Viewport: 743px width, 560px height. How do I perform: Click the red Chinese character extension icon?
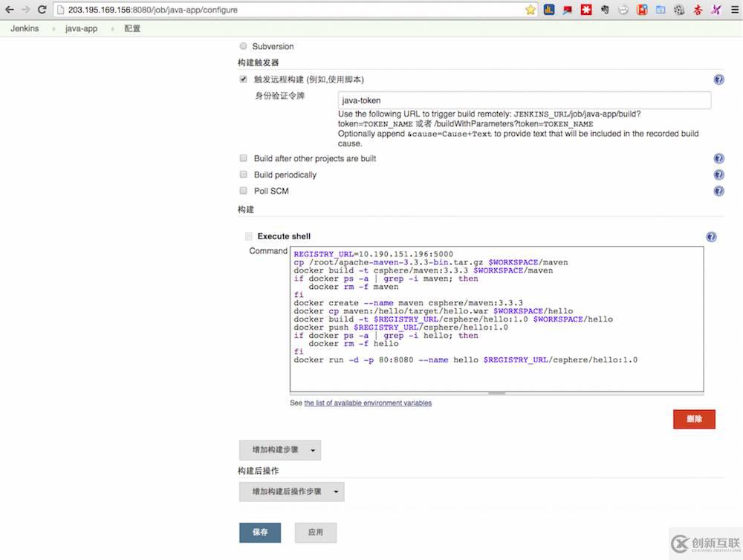(x=698, y=10)
